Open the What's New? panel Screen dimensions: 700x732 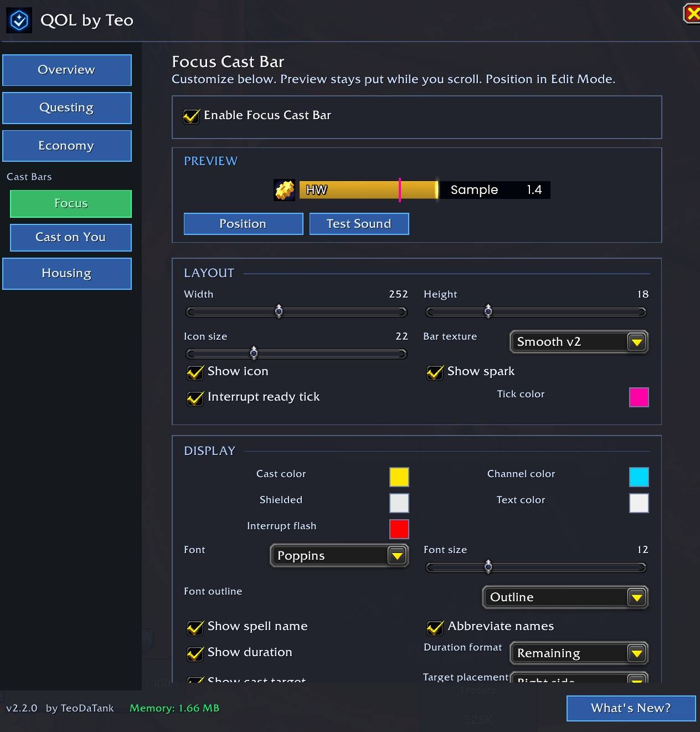point(631,708)
